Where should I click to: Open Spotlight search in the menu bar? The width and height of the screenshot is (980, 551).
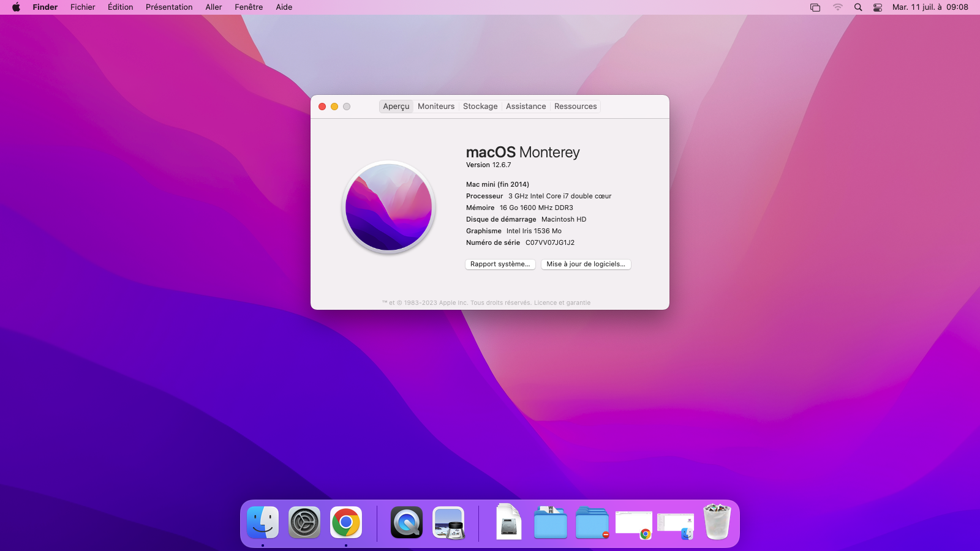point(858,7)
